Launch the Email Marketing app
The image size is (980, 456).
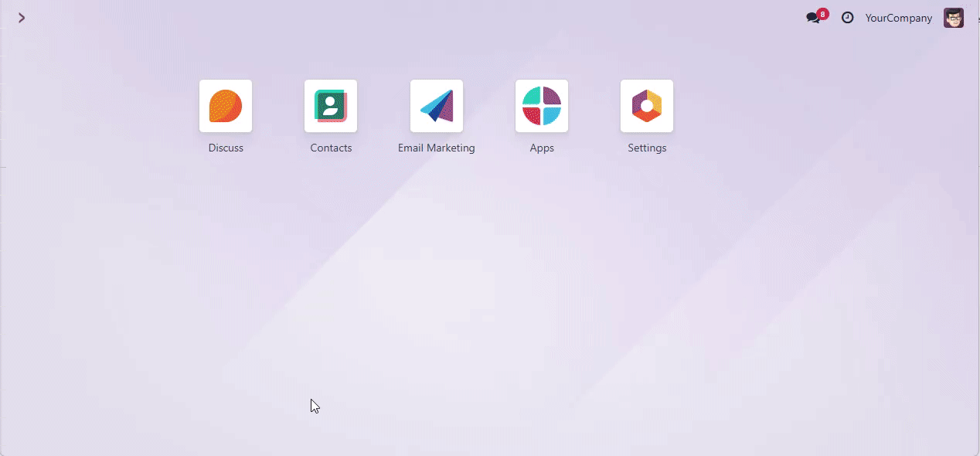[x=437, y=106]
